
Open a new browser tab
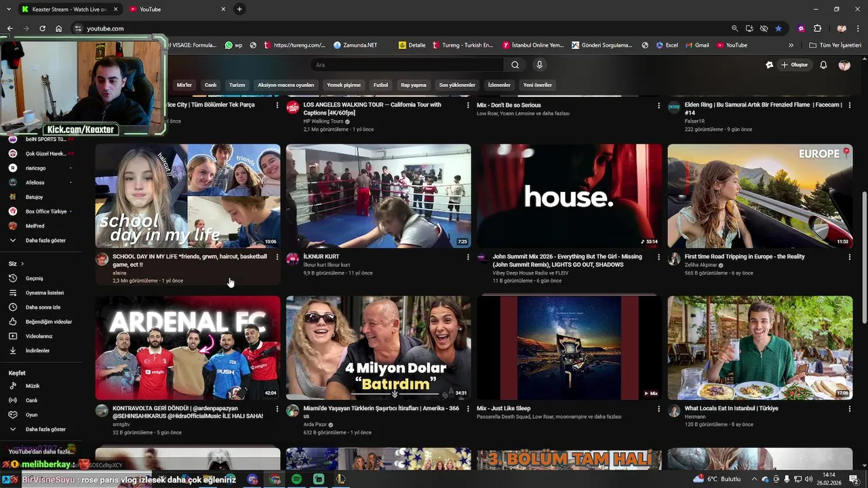click(239, 9)
